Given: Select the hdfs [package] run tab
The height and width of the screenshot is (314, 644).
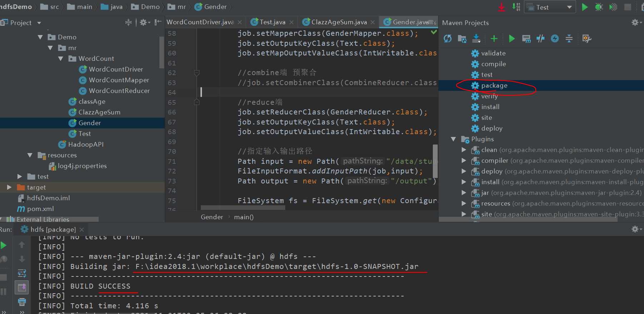Looking at the screenshot, I should click(53, 230).
